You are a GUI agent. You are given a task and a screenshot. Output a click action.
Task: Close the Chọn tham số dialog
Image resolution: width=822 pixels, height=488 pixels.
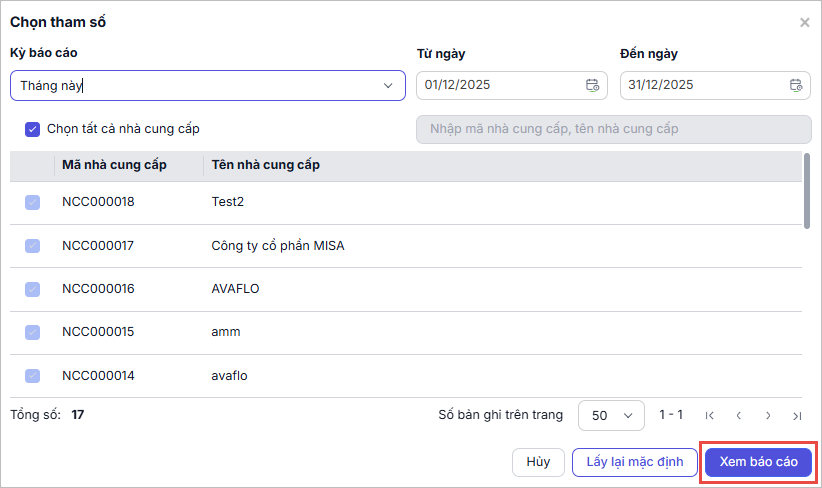[804, 22]
